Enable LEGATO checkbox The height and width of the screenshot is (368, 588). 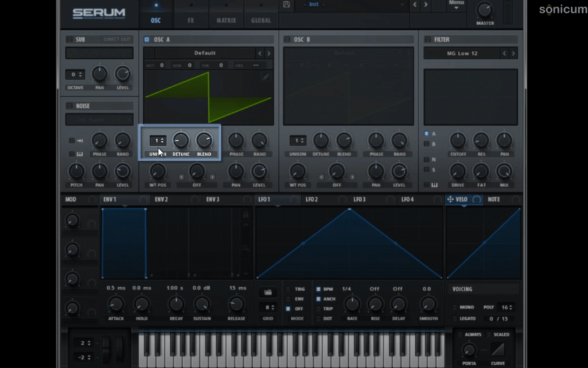(x=455, y=318)
